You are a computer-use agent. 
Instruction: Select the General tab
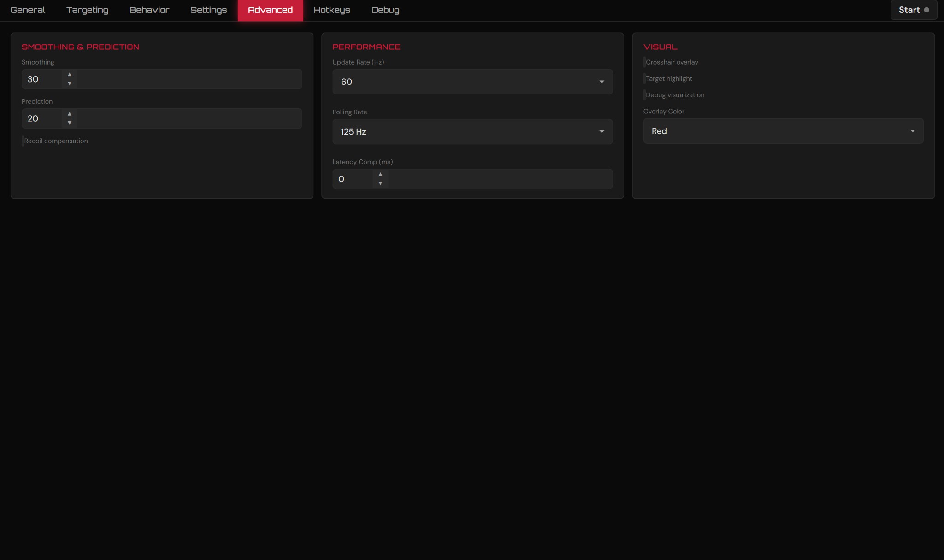point(28,10)
